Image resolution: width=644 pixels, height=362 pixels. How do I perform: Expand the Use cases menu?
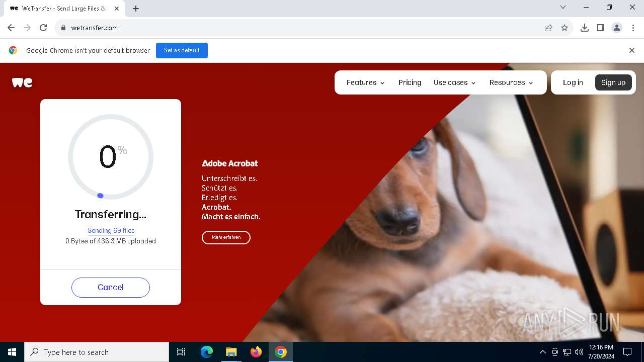point(455,82)
